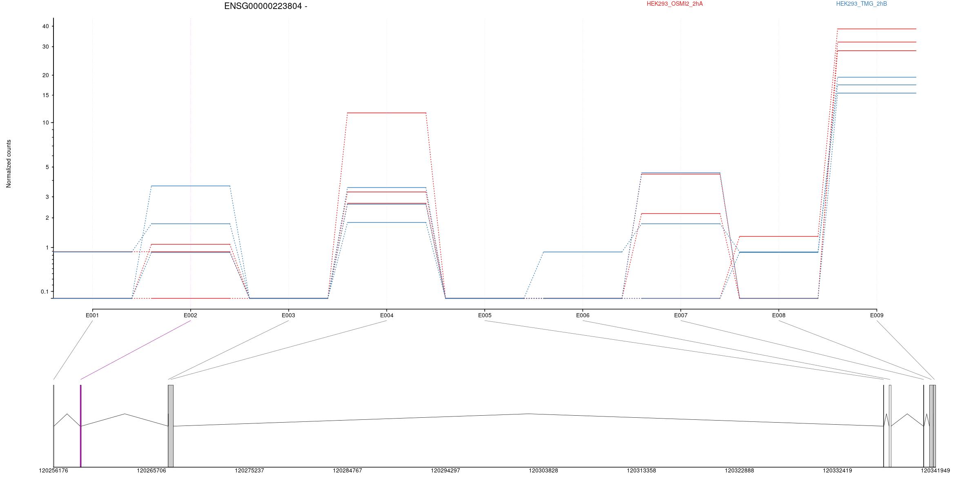Click y-axis tick value 20

point(45,75)
